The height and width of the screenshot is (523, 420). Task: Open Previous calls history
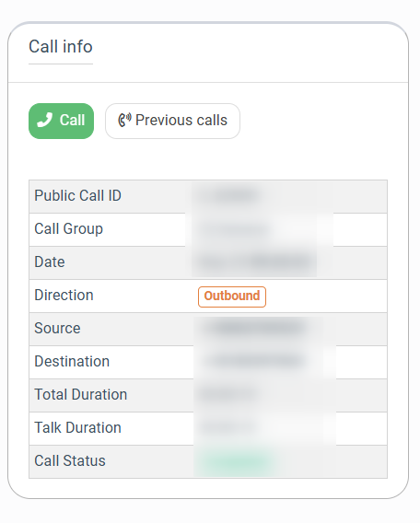(x=172, y=121)
